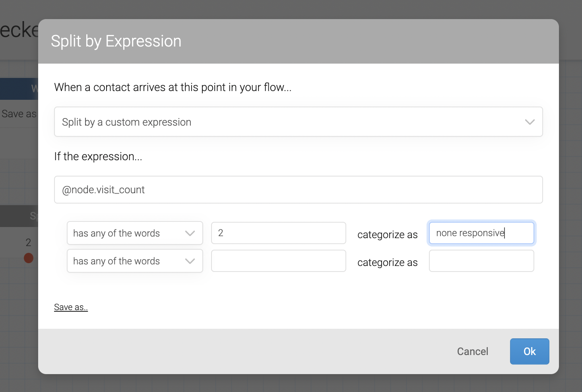Confirm the split by pressing Ok

[x=529, y=351]
